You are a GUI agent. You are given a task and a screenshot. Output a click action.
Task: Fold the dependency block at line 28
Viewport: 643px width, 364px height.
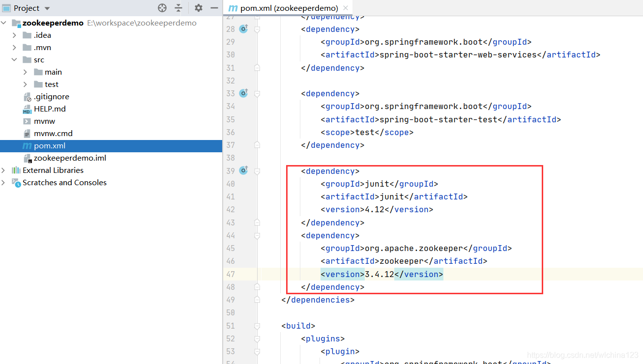click(x=257, y=29)
